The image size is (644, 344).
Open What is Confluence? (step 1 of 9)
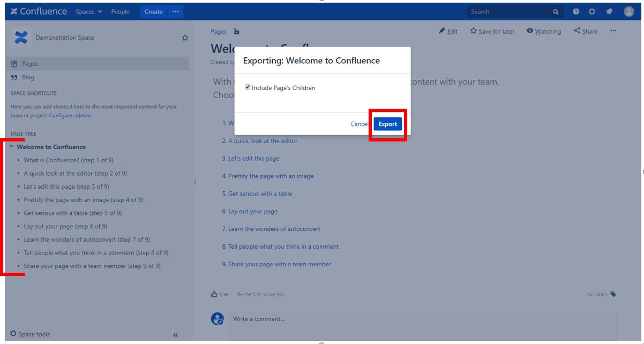point(69,160)
